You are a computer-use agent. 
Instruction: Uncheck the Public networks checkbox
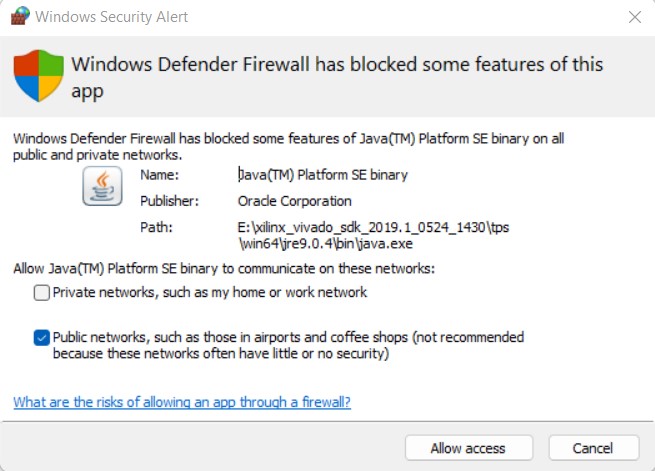coord(41,338)
